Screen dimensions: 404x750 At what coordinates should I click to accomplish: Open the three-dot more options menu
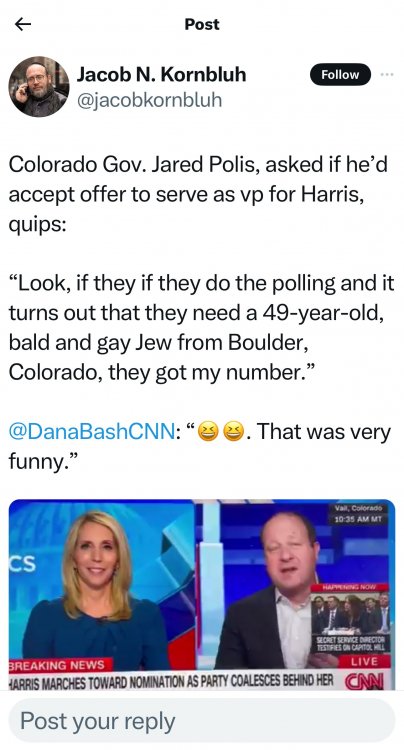pyautogui.click(x=387, y=75)
